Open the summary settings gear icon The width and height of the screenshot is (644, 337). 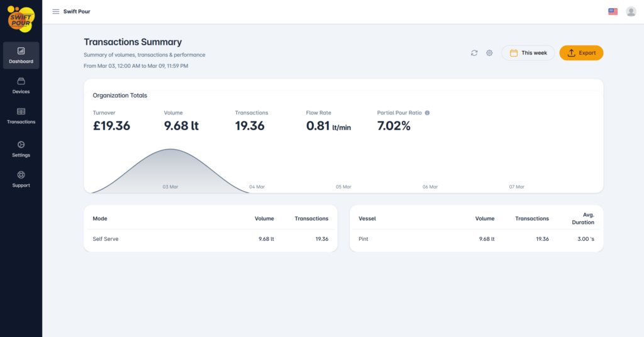tap(489, 53)
